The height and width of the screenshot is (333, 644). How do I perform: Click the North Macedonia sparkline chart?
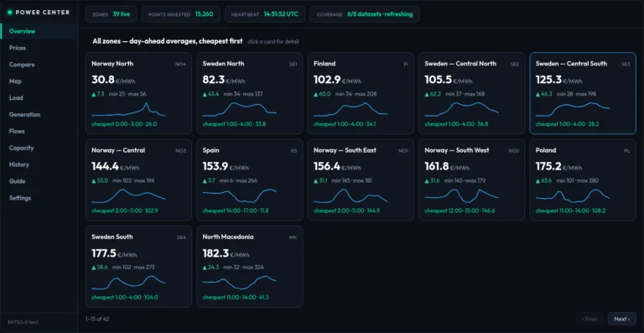pyautogui.click(x=240, y=283)
